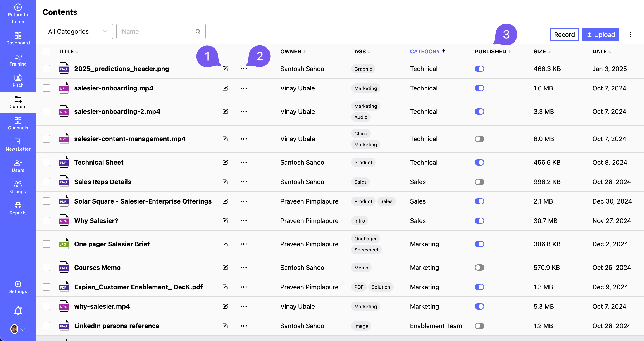The width and height of the screenshot is (644, 341).
Task: Click the Return to home arrow icon
Action: tap(18, 7)
